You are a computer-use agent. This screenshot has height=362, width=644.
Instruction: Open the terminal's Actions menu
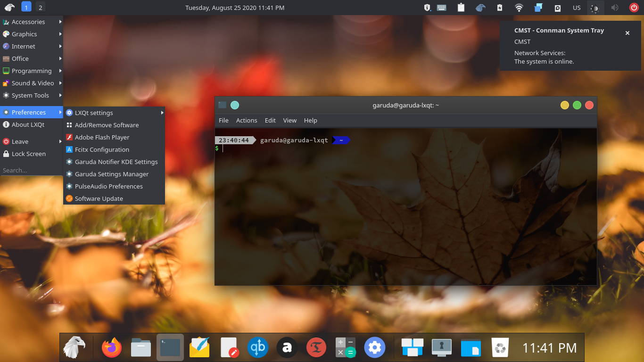(247, 120)
